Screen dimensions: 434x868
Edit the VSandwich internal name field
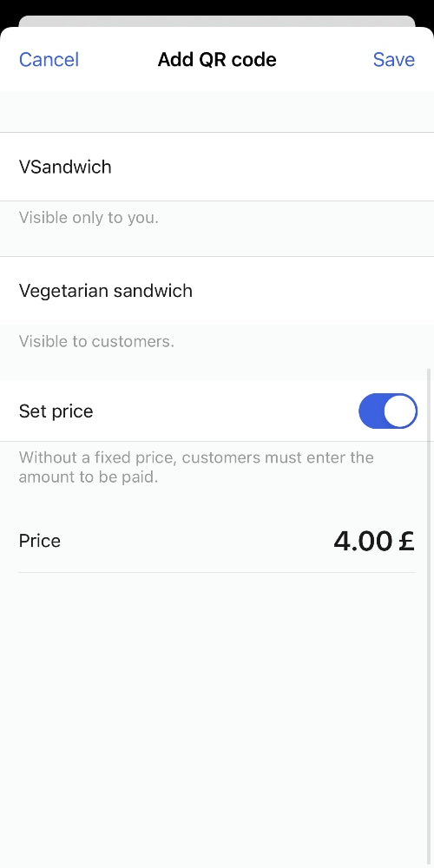(x=217, y=167)
